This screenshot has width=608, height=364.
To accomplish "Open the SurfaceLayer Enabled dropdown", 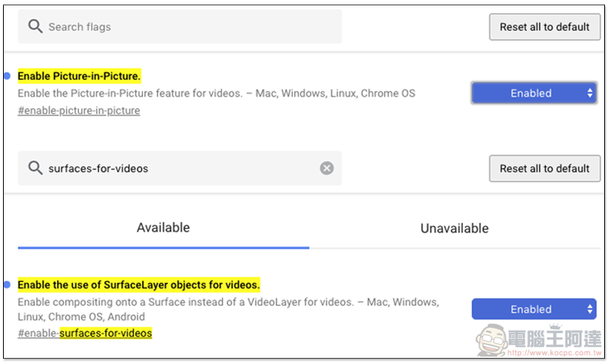I will tap(534, 309).
